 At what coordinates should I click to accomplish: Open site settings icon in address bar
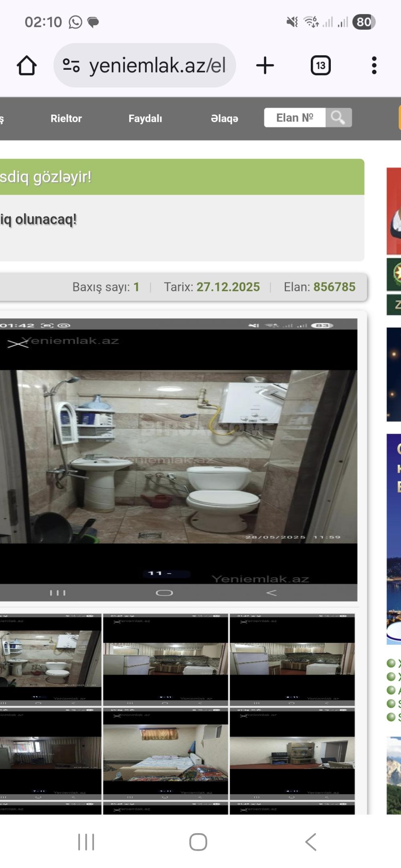pyautogui.click(x=71, y=65)
